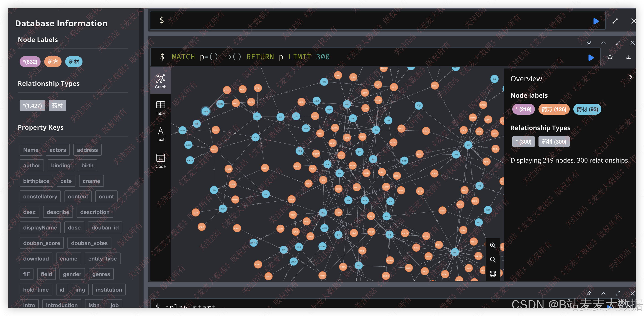Download query results with export icon

pyautogui.click(x=629, y=57)
